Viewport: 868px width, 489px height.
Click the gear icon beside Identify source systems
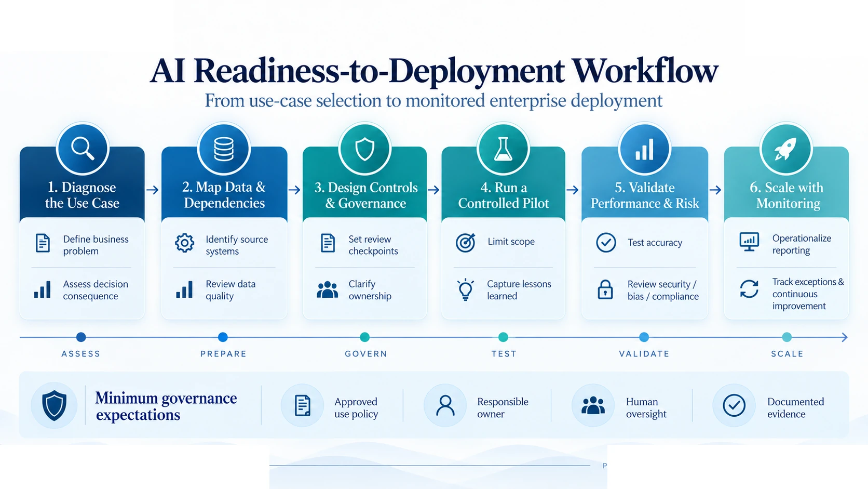click(x=184, y=243)
